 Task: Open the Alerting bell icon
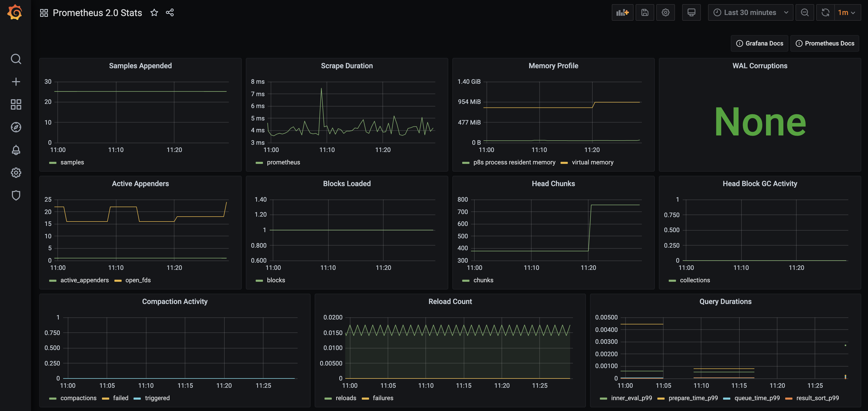pos(16,150)
